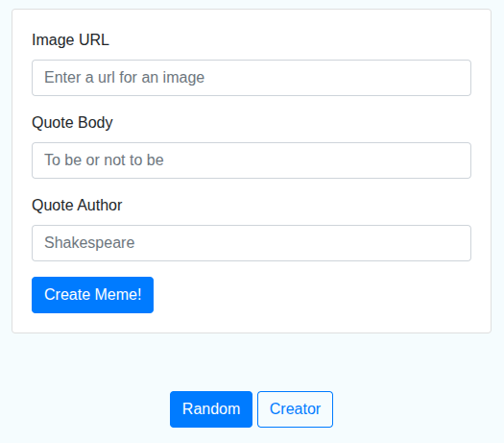This screenshot has width=504, height=443.
Task: Generate a random meme via Random
Action: tap(211, 409)
